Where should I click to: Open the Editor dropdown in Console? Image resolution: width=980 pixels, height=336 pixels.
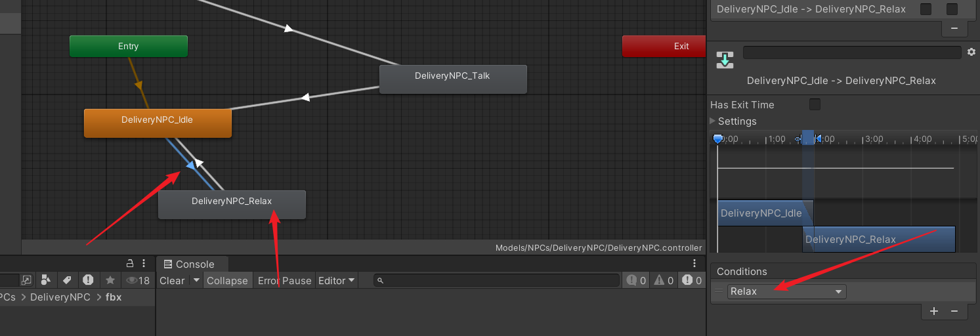(x=336, y=280)
